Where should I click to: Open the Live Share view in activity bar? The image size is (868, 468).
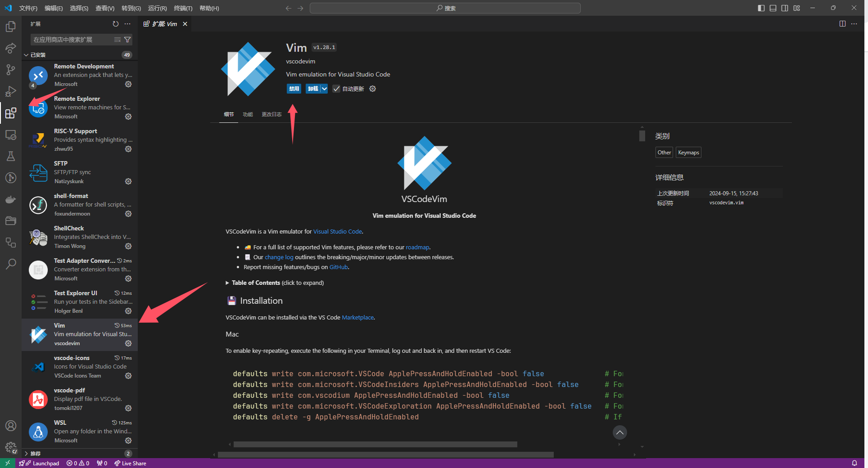coord(11,48)
